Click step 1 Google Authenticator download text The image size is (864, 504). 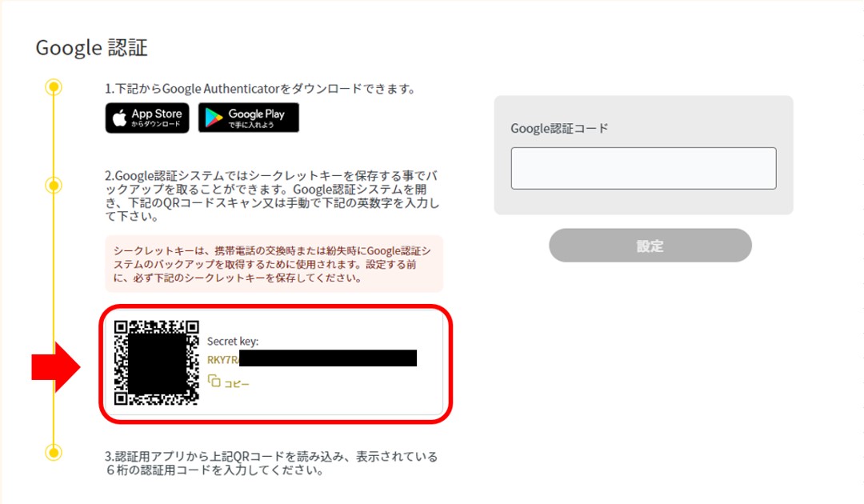(260, 89)
